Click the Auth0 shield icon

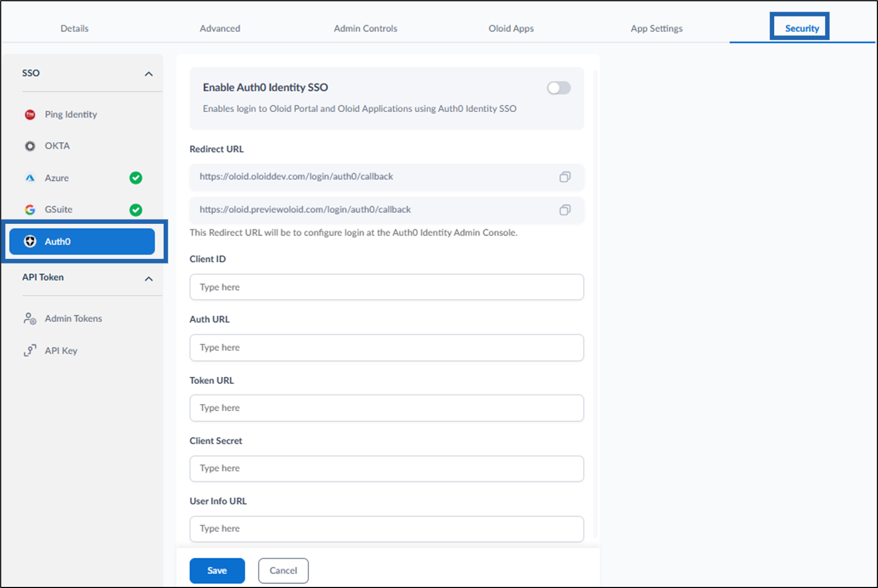[30, 241]
